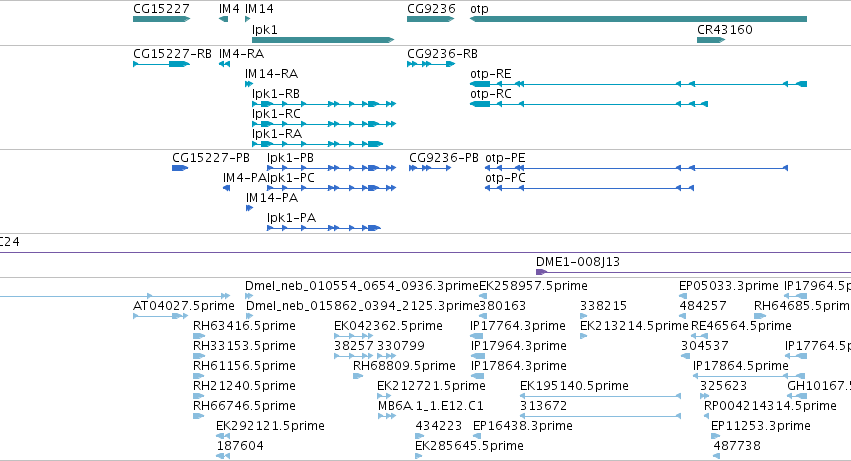
Task: Click the IM4-PA protein label
Action: (x=244, y=178)
